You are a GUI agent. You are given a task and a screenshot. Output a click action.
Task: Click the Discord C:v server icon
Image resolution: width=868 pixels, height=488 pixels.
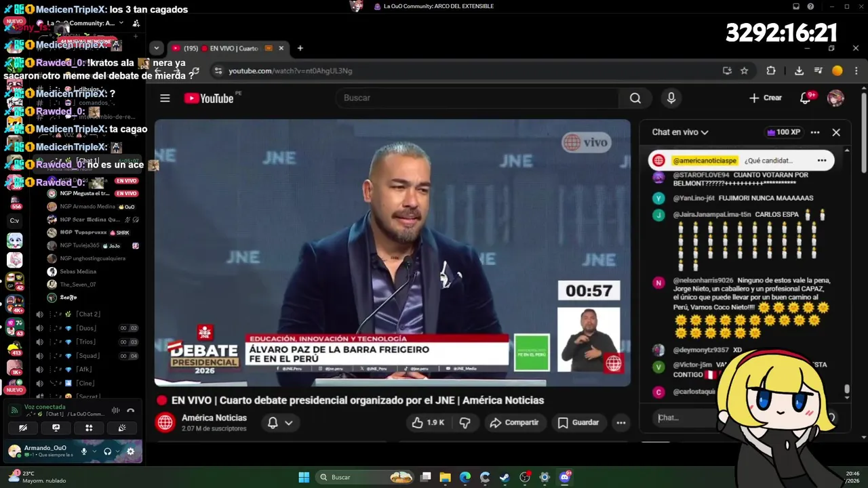click(14, 220)
